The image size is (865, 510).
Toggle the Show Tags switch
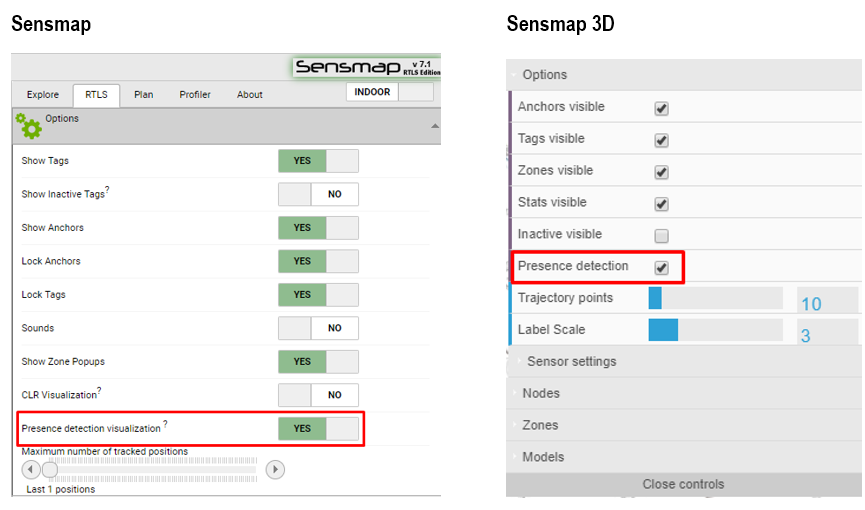click(318, 161)
